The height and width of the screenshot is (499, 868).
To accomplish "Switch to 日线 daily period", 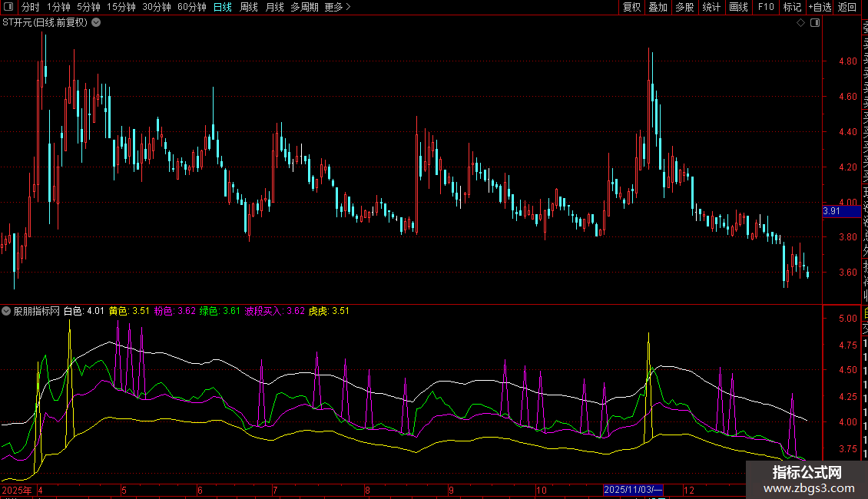I will click(223, 7).
